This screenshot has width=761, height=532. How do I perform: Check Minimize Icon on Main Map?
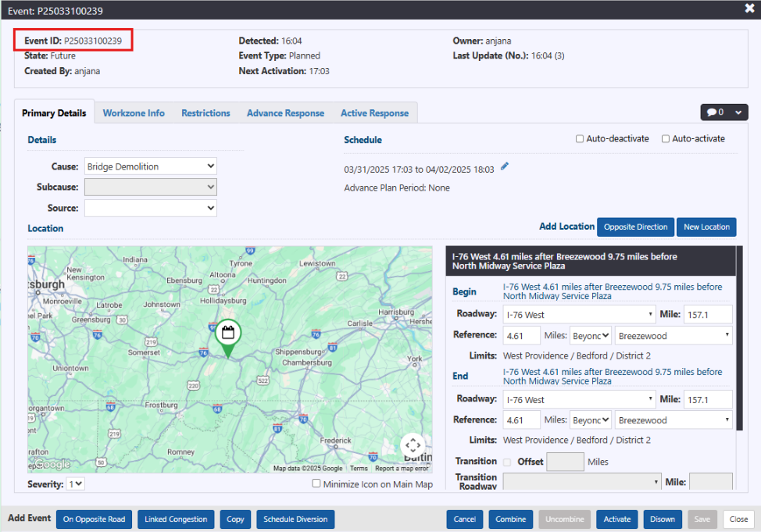(316, 484)
